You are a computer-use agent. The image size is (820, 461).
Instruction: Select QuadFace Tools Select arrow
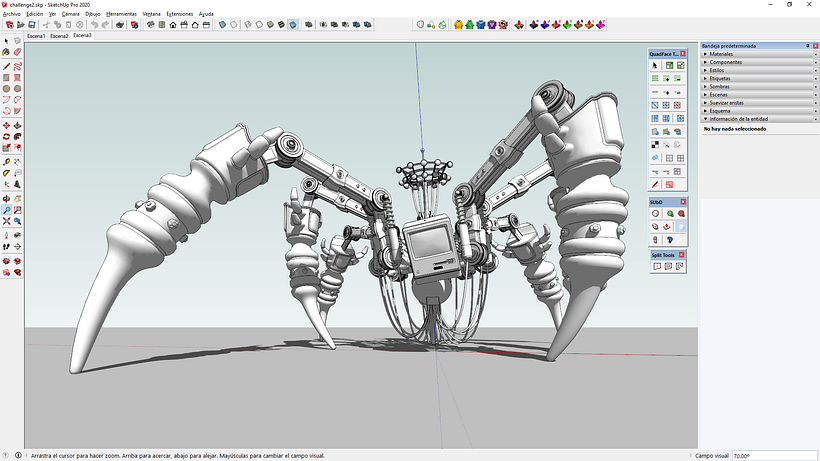point(655,65)
